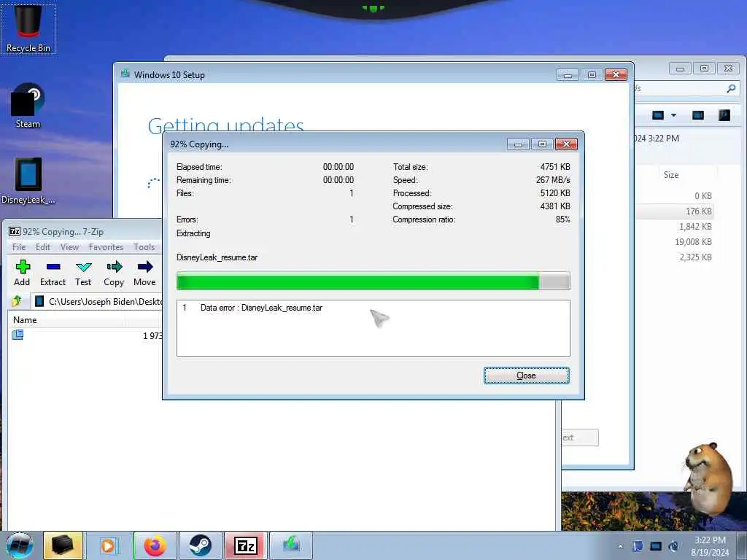Show hidden tray icons arrow
This screenshot has height=560, width=747.
[x=620, y=546]
